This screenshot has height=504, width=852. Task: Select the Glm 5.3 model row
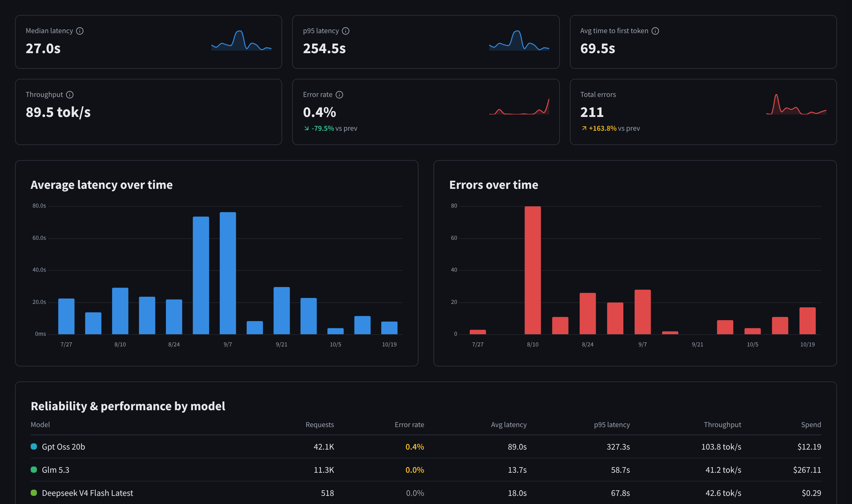click(426, 470)
